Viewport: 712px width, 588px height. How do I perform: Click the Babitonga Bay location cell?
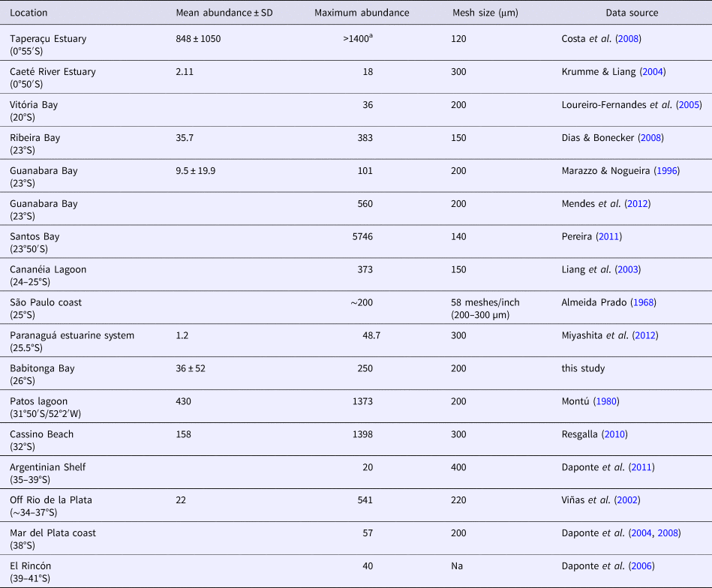[x=41, y=369]
